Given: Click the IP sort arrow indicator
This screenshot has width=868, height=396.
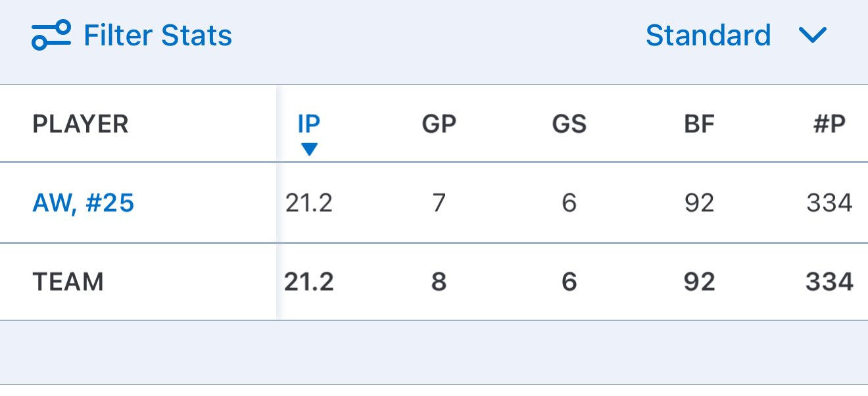Looking at the screenshot, I should (x=308, y=149).
